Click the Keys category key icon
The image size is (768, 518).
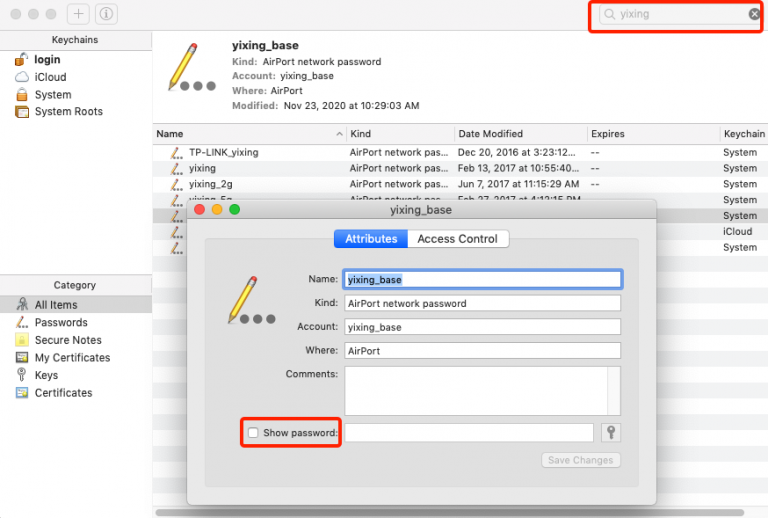point(22,375)
